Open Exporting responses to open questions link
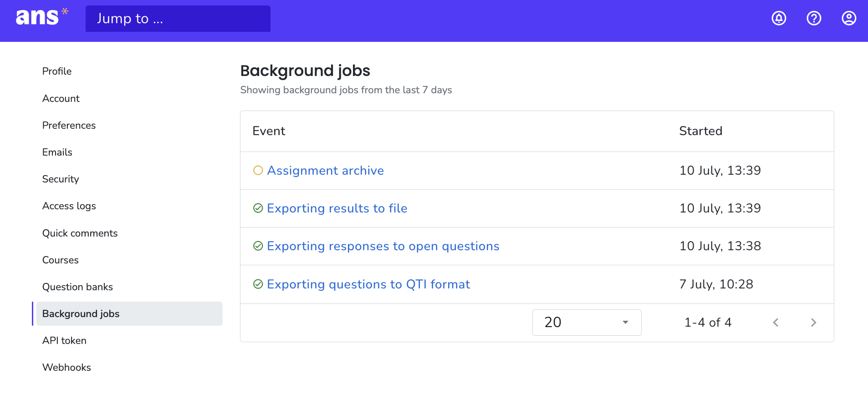 383,246
